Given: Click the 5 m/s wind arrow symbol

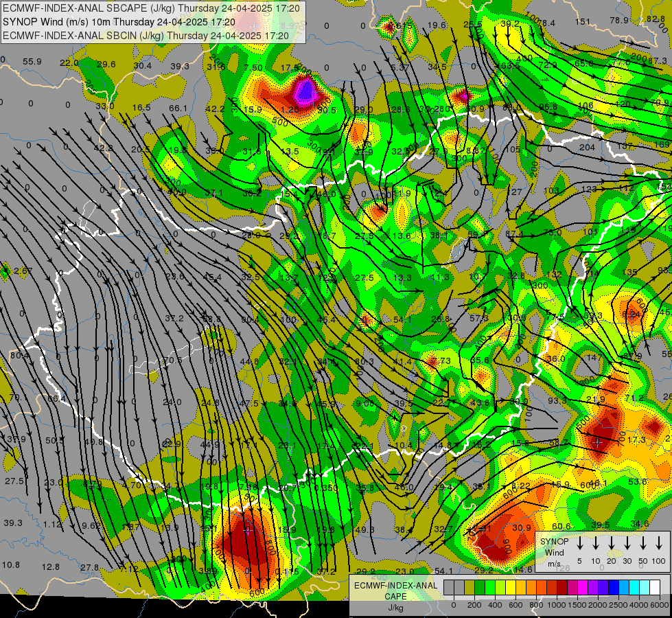Looking at the screenshot, I should (x=580, y=543).
